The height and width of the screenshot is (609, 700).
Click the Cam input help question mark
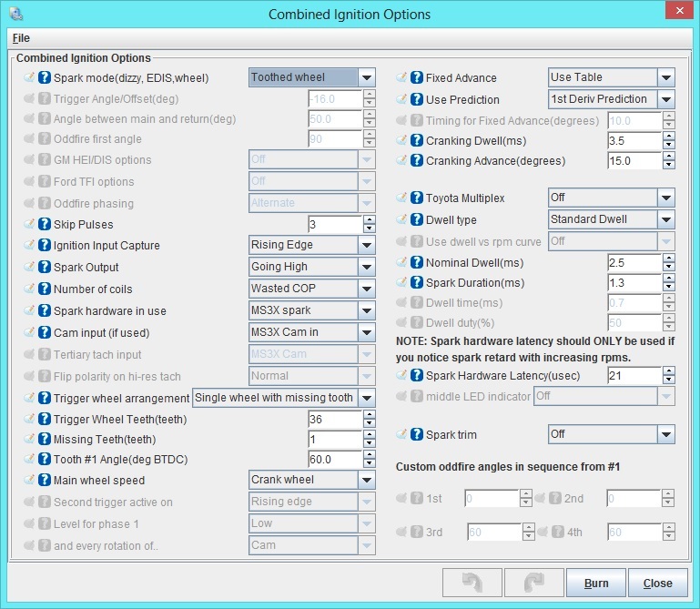(45, 332)
